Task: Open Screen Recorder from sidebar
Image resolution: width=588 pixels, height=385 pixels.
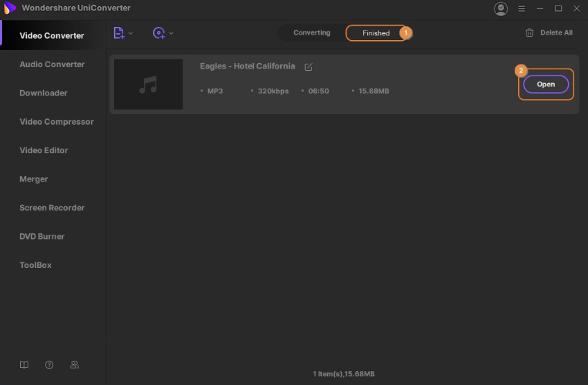Action: pos(52,208)
